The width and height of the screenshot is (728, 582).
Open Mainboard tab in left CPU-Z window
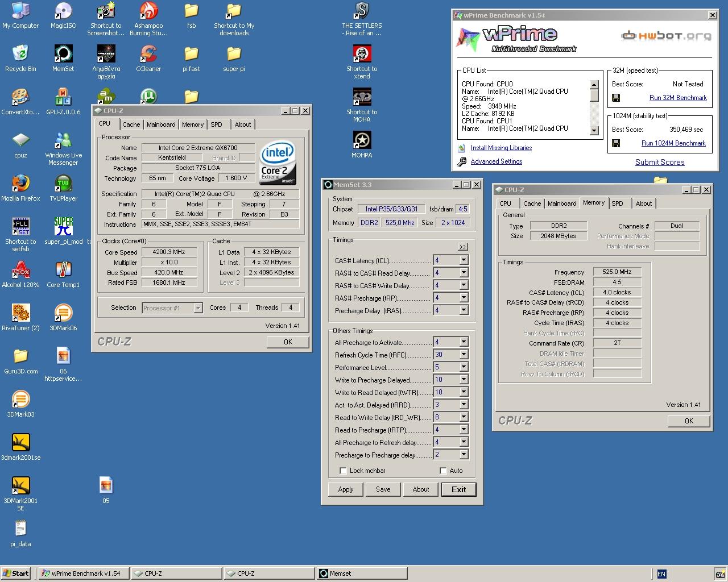pyautogui.click(x=161, y=124)
